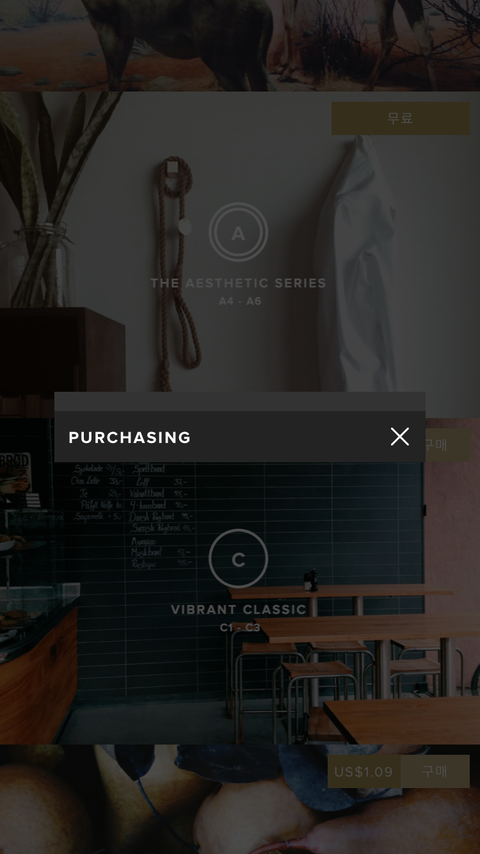Close the PURCHASING dialog with the X
480x854 pixels.
399,437
